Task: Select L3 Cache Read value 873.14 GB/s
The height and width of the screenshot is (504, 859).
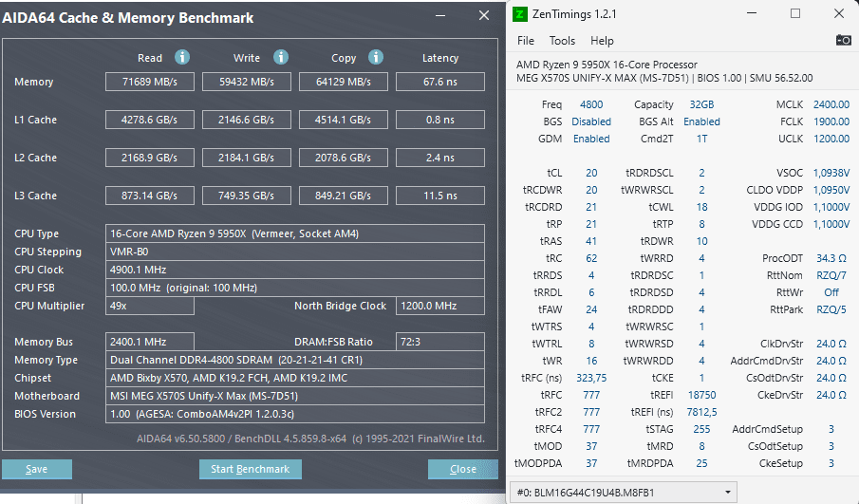Action: (x=150, y=196)
